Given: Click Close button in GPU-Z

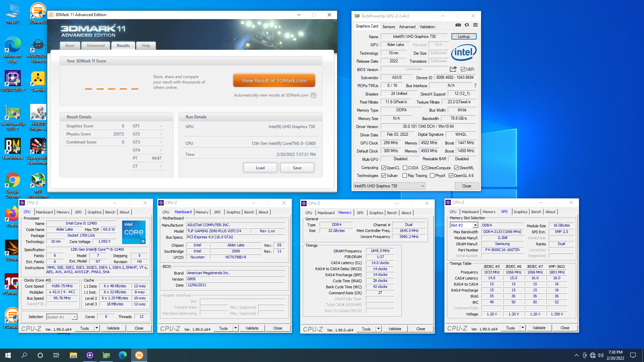Looking at the screenshot, I should coord(467,186).
